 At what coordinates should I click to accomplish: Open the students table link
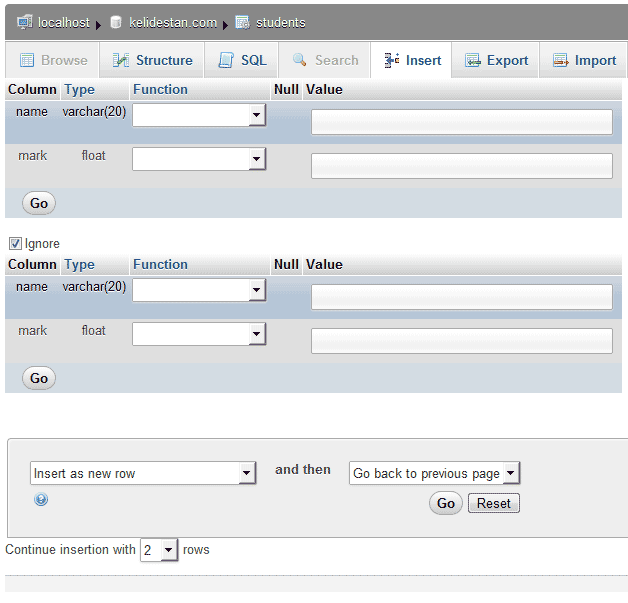point(281,23)
